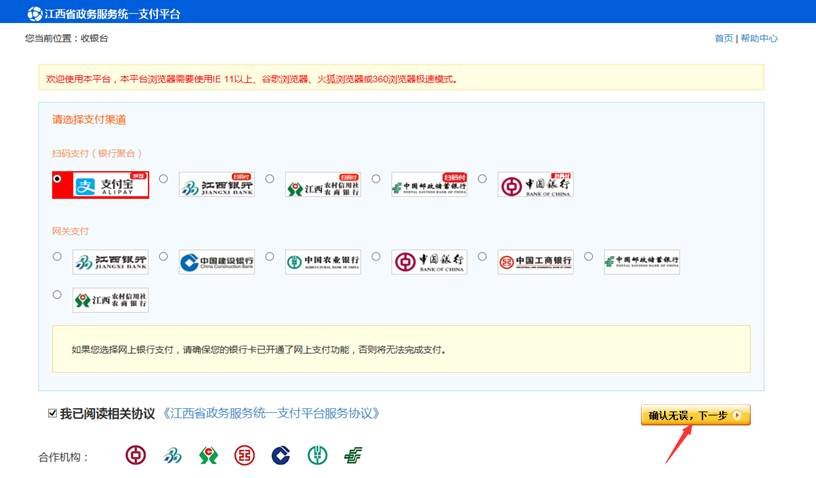The width and height of the screenshot is (816, 478).
Task: Click Bank of China partner icon at bottom
Action: pyautogui.click(x=135, y=456)
